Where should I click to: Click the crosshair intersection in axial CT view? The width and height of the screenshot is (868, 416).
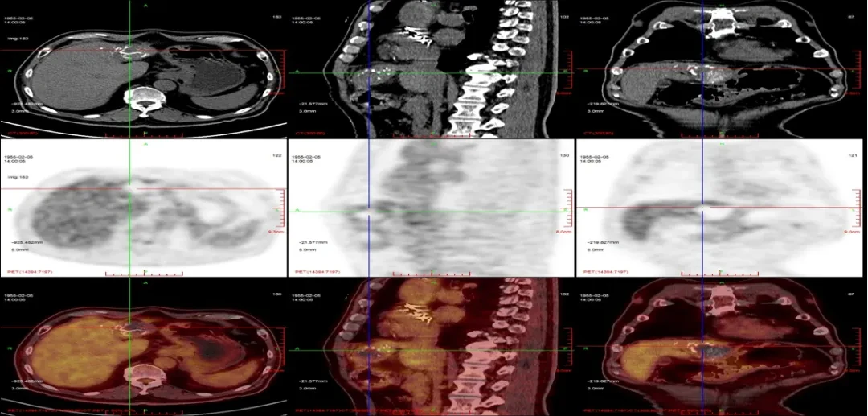tap(129, 51)
